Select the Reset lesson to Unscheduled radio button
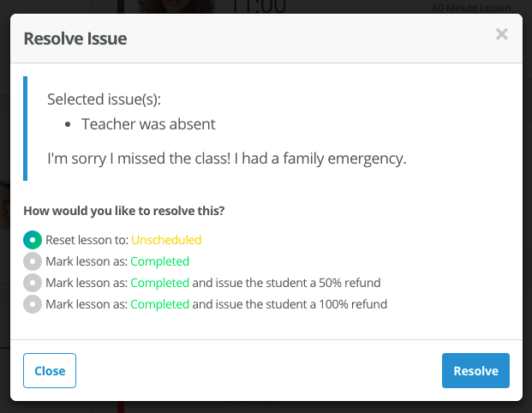The width and height of the screenshot is (532, 413). tap(33, 240)
